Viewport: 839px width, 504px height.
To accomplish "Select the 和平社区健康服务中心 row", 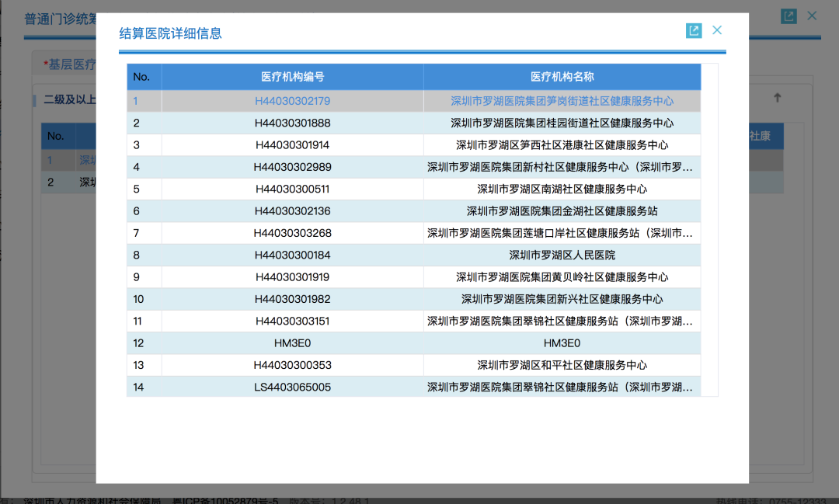I will click(562, 365).
